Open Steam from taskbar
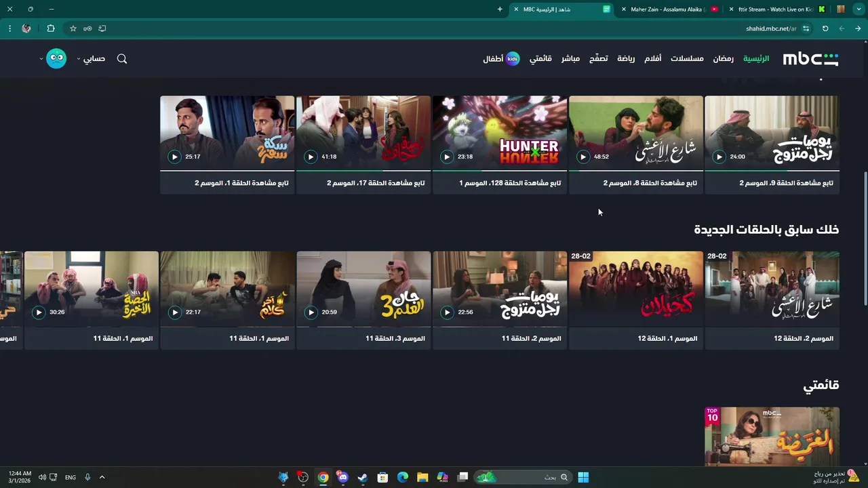The width and height of the screenshot is (868, 488). click(x=363, y=477)
